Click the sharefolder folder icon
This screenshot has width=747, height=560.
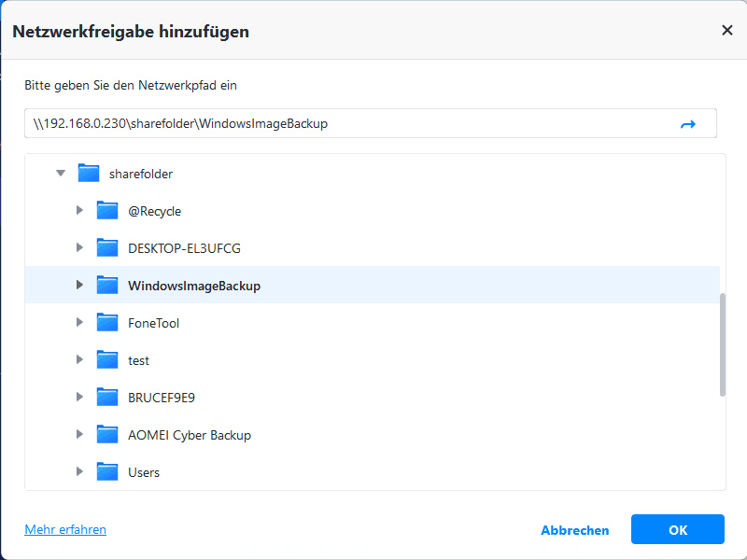(89, 174)
